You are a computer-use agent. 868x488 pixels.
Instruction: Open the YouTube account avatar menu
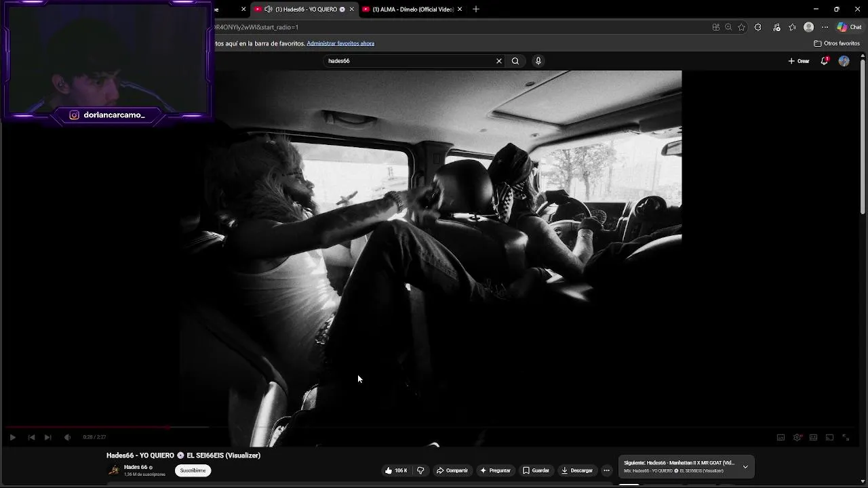pos(844,61)
